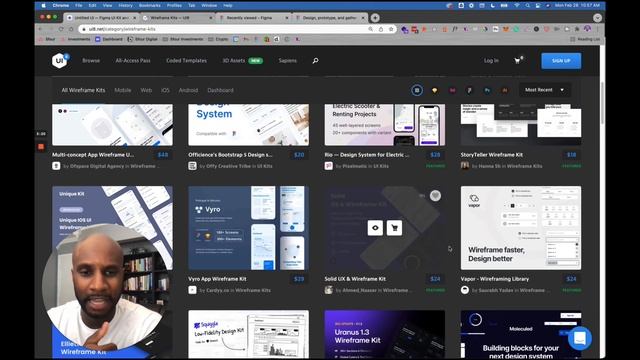This screenshot has height=360, width=640.
Task: Bookmark this page with the star icon
Action: click(391, 29)
